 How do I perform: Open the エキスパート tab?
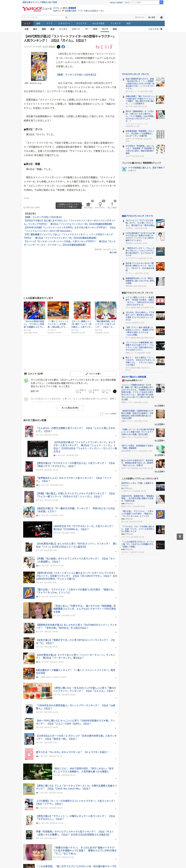64,24
